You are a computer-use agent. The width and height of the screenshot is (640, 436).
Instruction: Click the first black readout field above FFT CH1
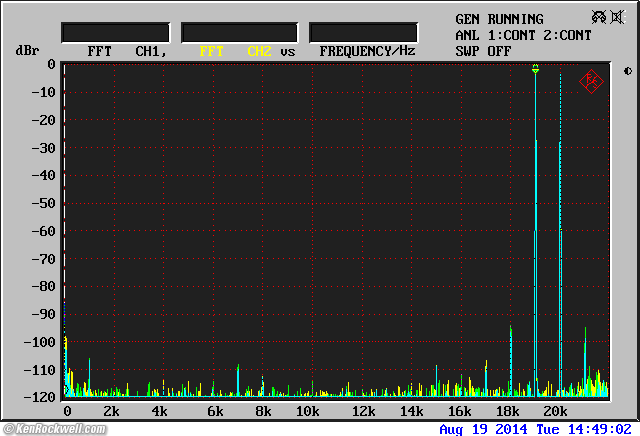[x=115, y=32]
